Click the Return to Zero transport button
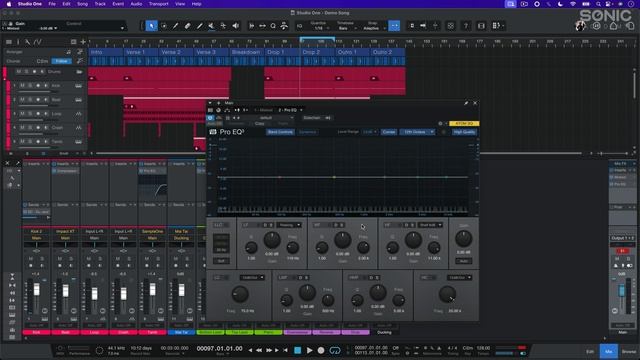 [286, 351]
